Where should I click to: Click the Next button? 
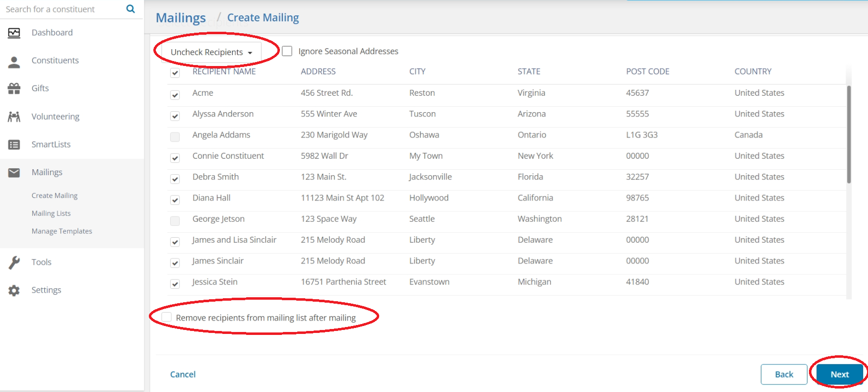(840, 374)
